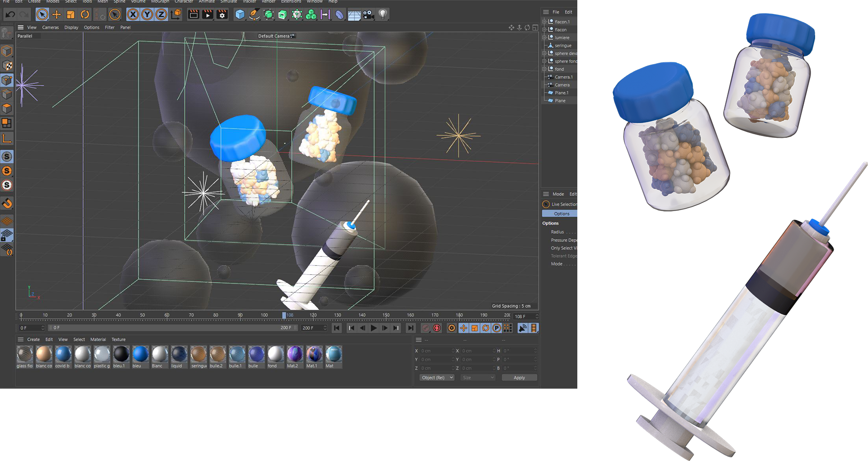The image size is (868, 461).
Task: Go to start of animation
Action: point(337,328)
